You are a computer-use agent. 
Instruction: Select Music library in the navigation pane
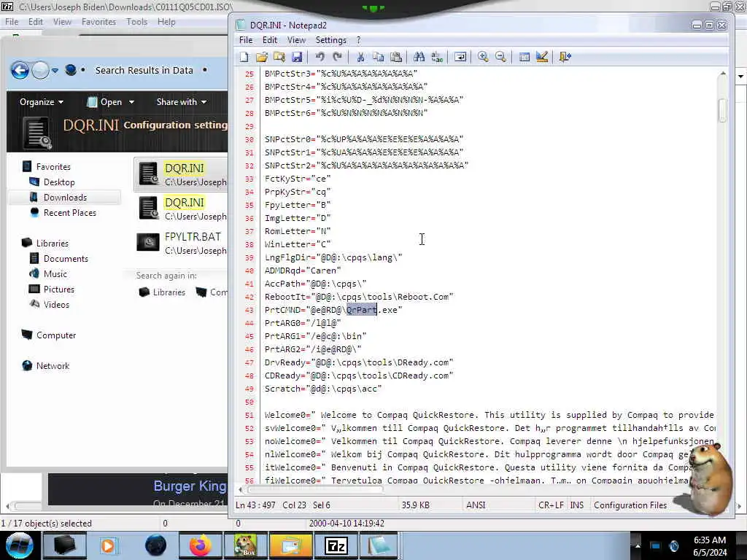tap(55, 274)
